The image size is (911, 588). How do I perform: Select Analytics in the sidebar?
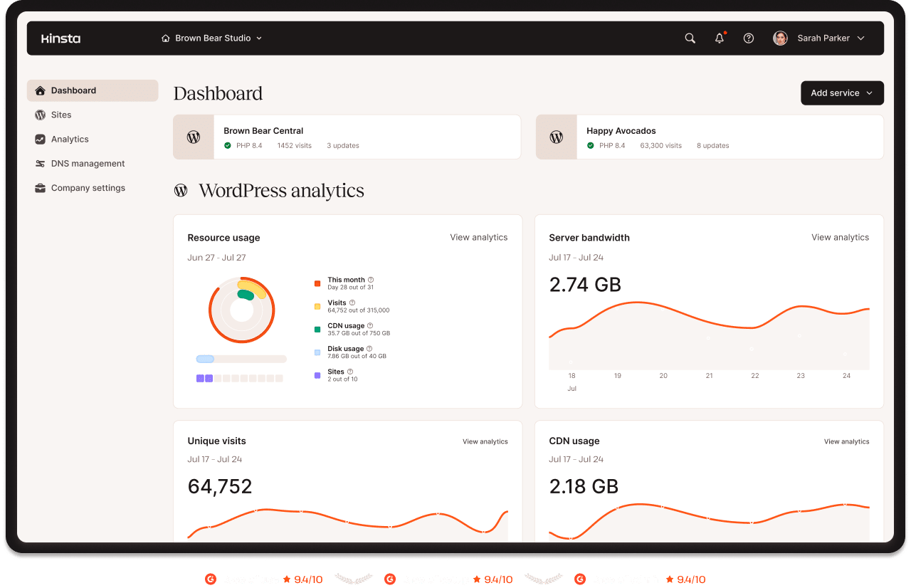70,140
